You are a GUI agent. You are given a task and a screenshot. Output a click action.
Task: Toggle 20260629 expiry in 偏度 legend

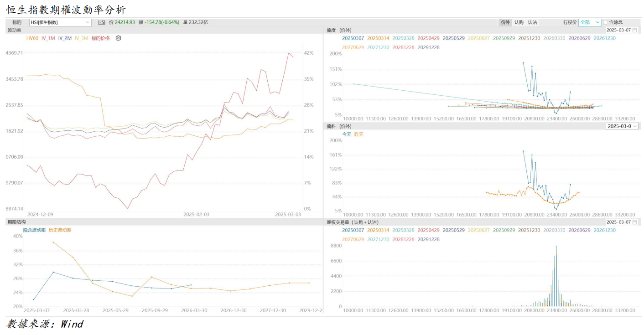click(x=580, y=38)
